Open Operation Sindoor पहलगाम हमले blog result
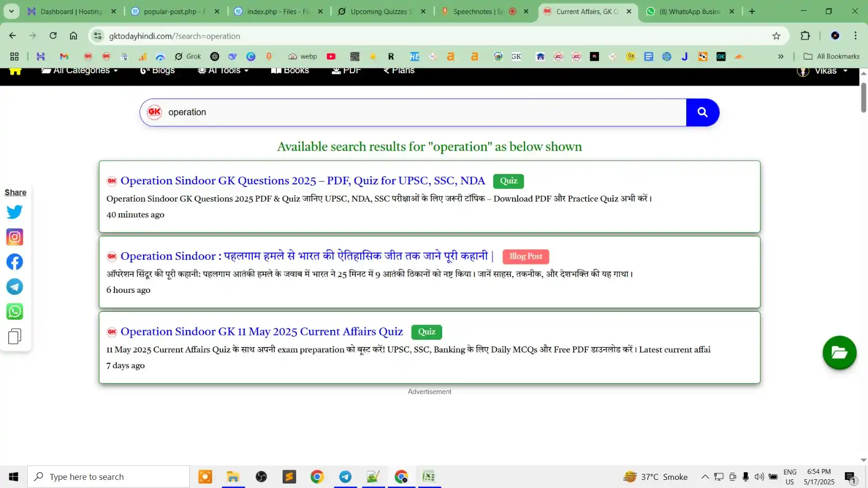The height and width of the screenshot is (488, 868). pos(307,256)
